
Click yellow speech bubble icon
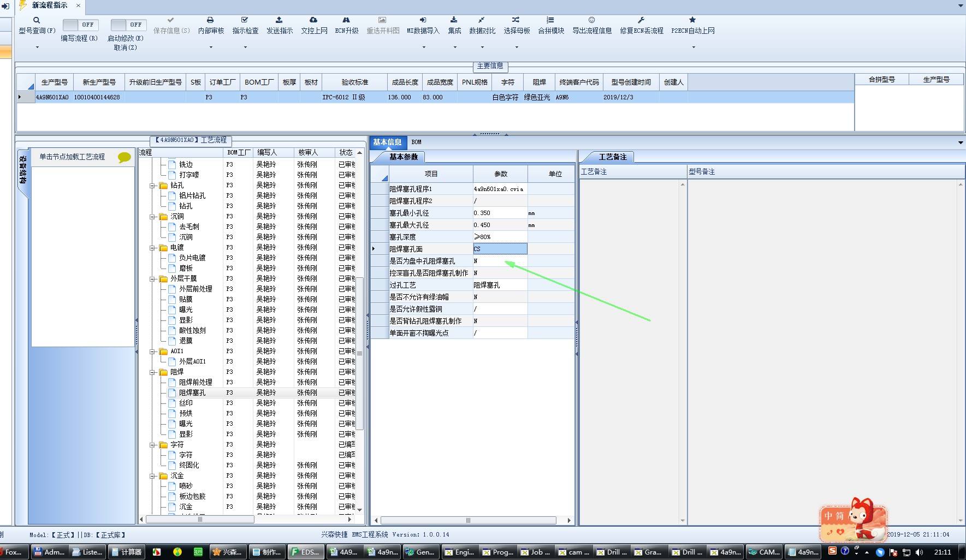(125, 158)
